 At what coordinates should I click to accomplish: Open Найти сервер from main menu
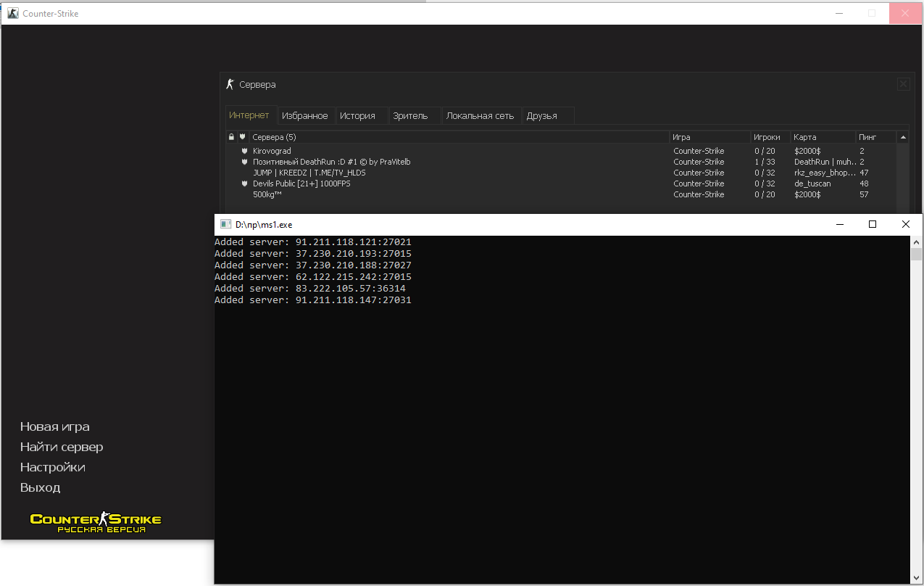point(62,447)
